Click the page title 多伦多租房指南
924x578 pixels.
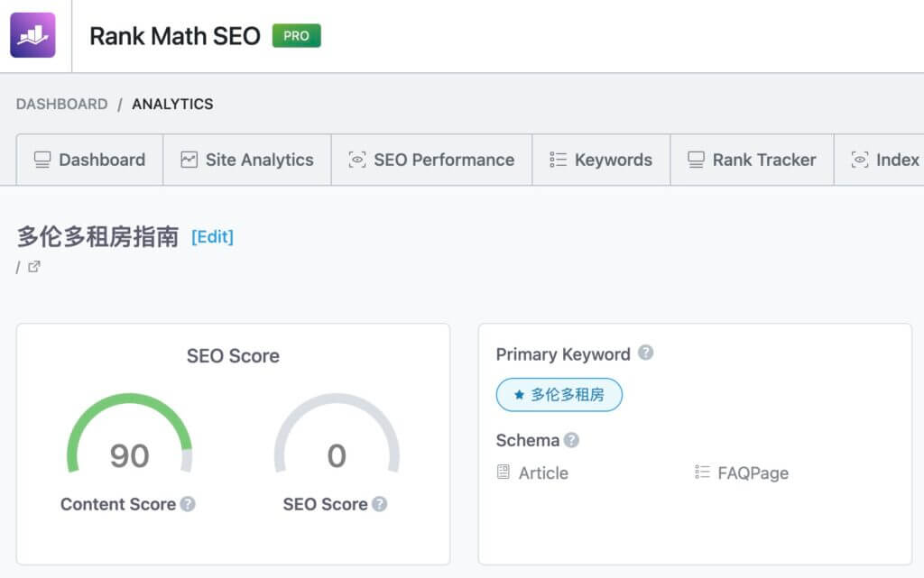[x=97, y=236]
